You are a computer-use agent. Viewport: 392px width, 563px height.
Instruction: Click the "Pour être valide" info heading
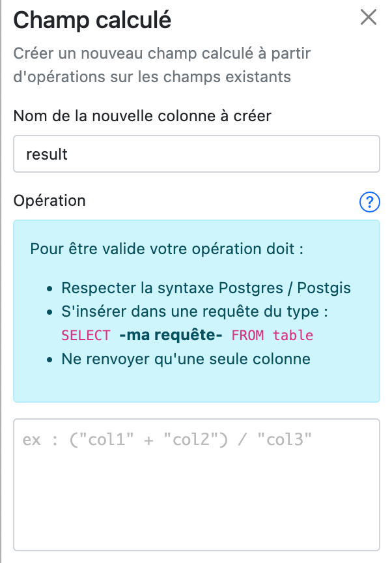pyautogui.click(x=167, y=250)
